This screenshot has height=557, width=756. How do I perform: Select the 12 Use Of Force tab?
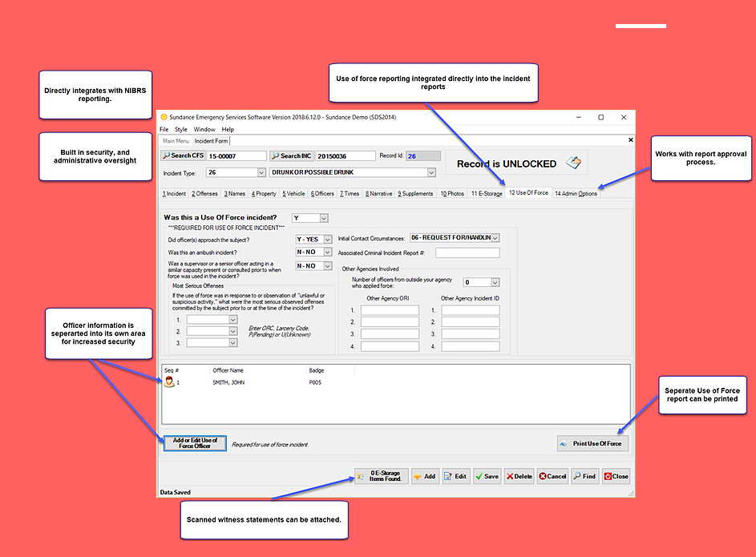click(x=529, y=192)
